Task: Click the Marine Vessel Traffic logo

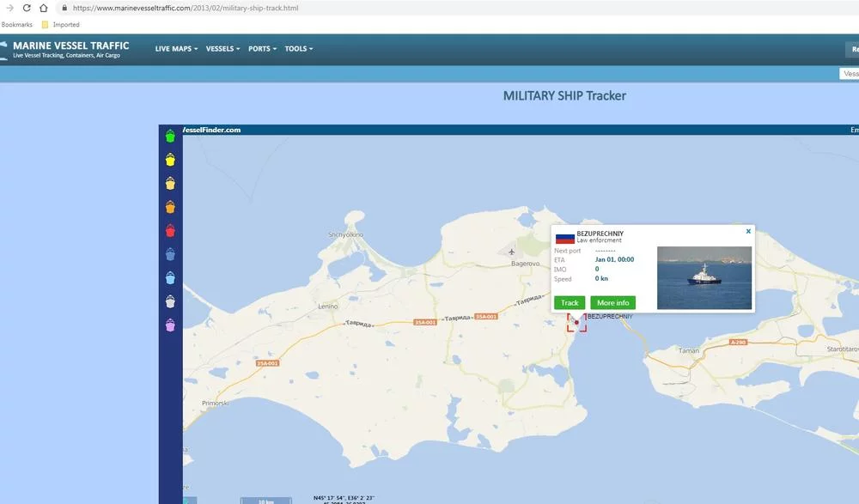Action: pos(66,49)
